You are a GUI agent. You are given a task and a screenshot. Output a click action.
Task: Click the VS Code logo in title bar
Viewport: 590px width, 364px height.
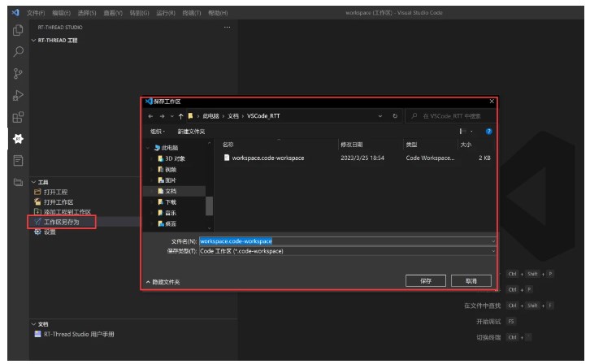[x=15, y=13]
